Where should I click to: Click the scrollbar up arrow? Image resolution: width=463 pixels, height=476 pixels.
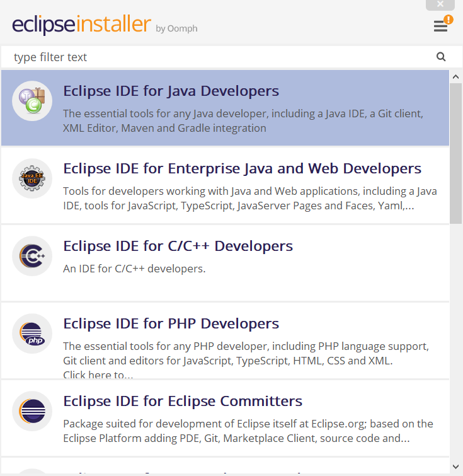coord(455,77)
